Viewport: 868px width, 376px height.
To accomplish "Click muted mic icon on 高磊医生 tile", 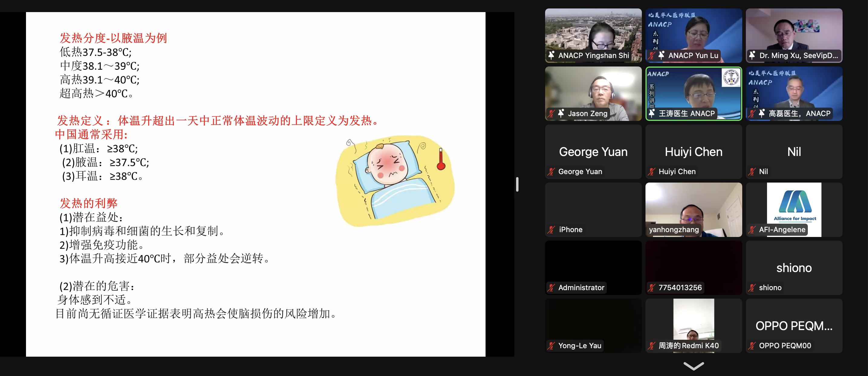I will tap(752, 114).
